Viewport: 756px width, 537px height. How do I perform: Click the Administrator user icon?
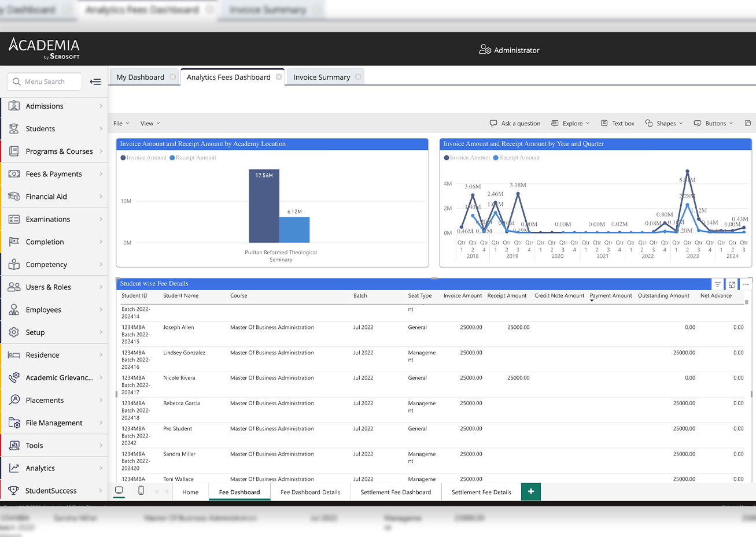point(485,50)
